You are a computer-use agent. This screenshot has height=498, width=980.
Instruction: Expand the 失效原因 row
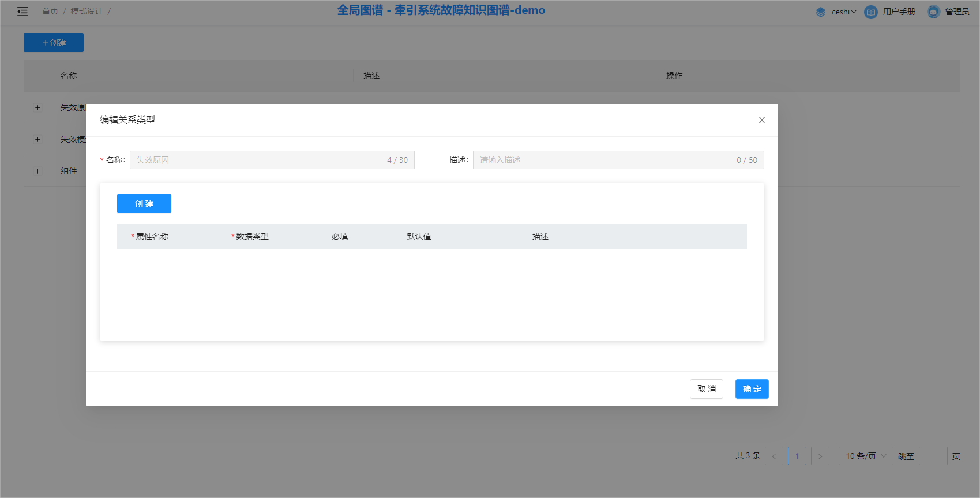tap(38, 107)
